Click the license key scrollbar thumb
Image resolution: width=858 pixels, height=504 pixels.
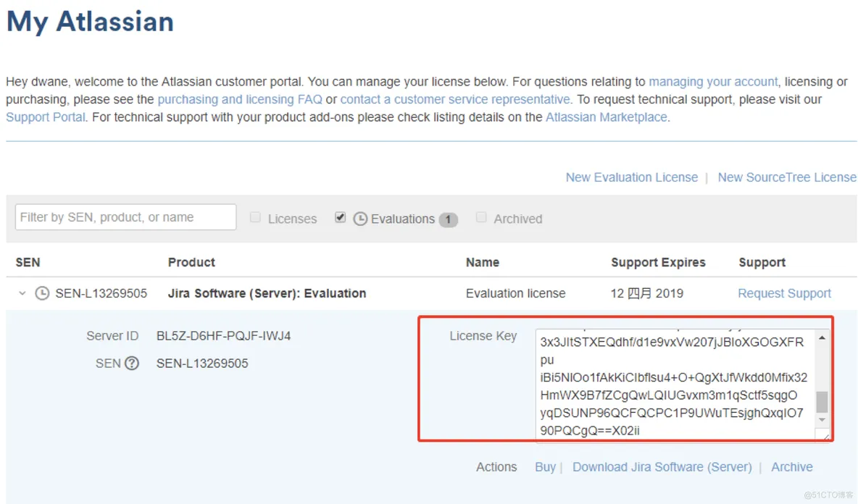click(x=822, y=403)
